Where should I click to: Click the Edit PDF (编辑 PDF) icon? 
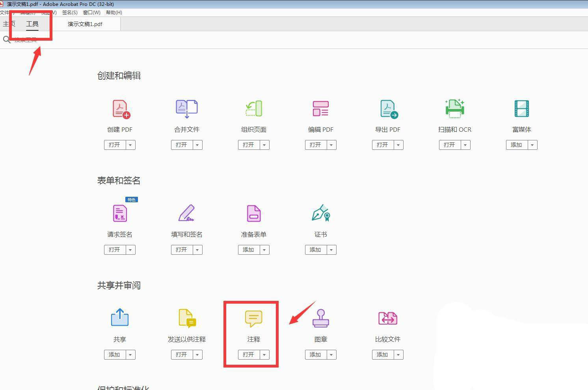(x=320, y=109)
